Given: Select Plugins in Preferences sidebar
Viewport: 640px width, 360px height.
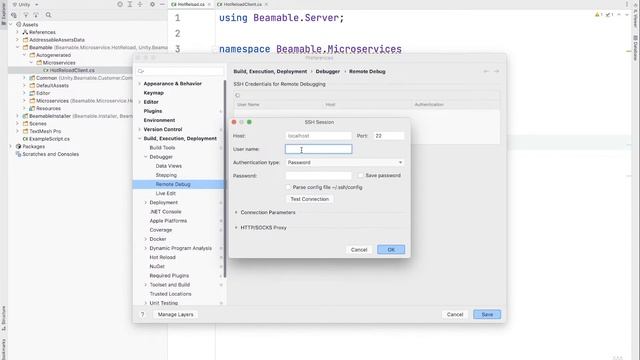Looking at the screenshot, I should click(x=153, y=111).
